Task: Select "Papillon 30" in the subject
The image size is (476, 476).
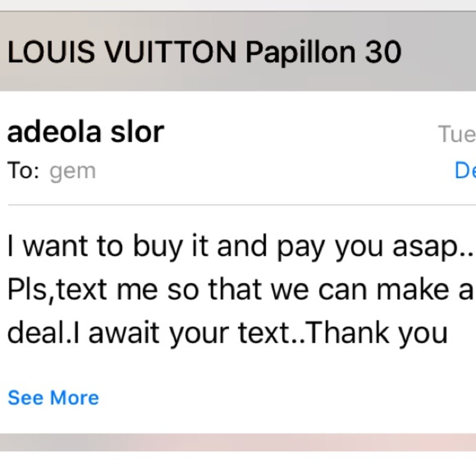Action: pos(323,52)
